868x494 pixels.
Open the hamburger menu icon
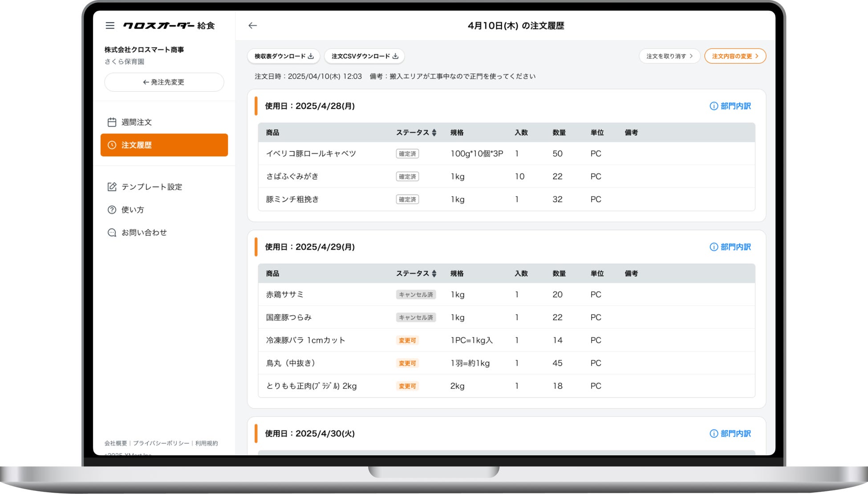(110, 26)
